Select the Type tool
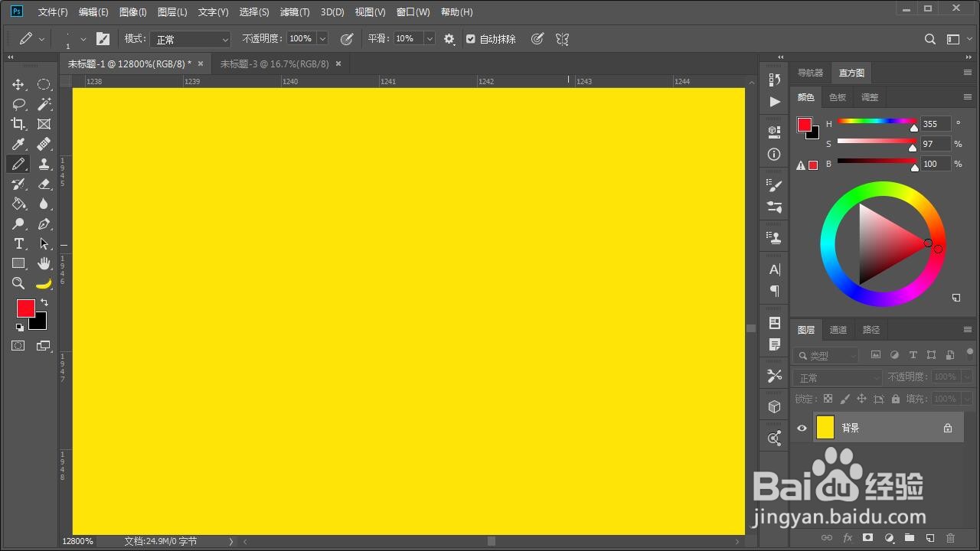Image resolution: width=980 pixels, height=551 pixels. [18, 243]
